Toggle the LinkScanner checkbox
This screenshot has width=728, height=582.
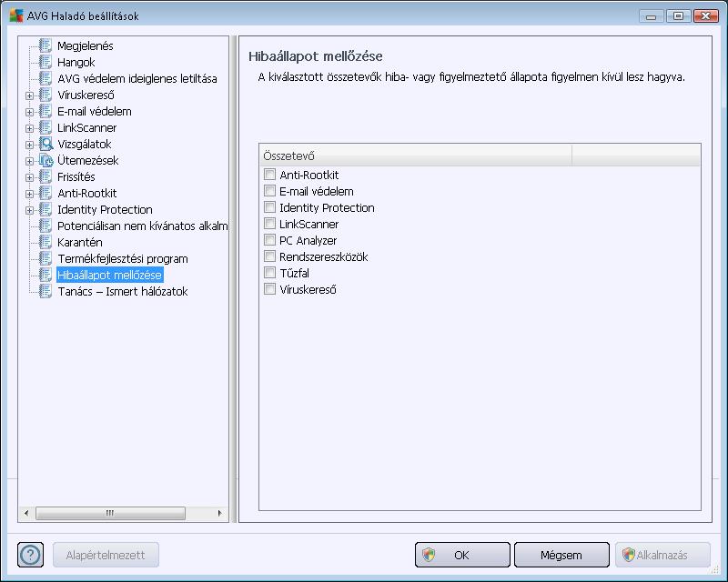269,224
